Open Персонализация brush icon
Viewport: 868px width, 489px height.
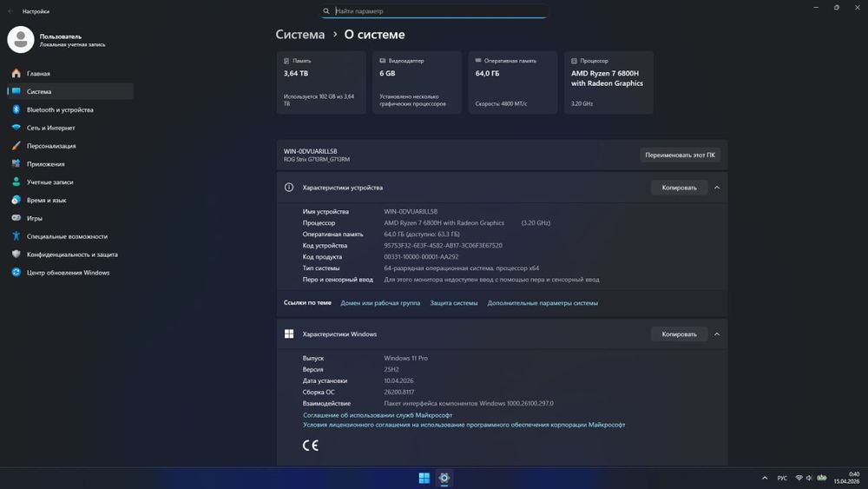[x=16, y=146]
